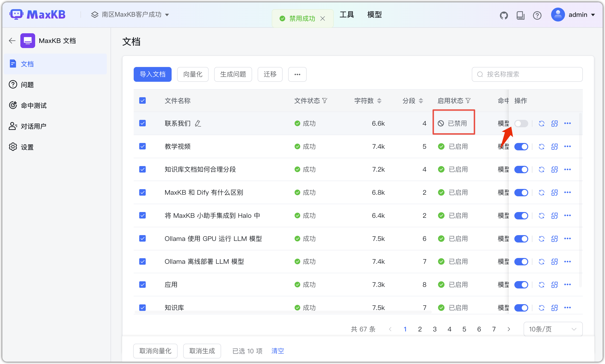Screen dimensions: 605x364
Task: Click generate-questions icon in Ollama 离线部署 row
Action: pyautogui.click(x=554, y=262)
